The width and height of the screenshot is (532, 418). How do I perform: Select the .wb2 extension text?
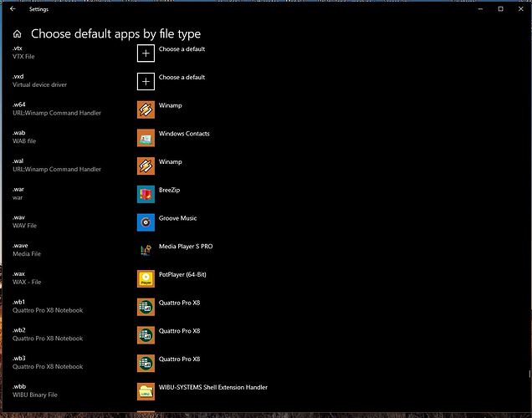(x=19, y=330)
